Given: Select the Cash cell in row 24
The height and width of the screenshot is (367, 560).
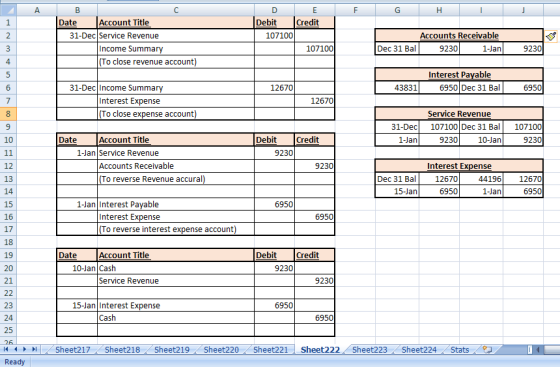Looking at the screenshot, I should (x=176, y=318).
